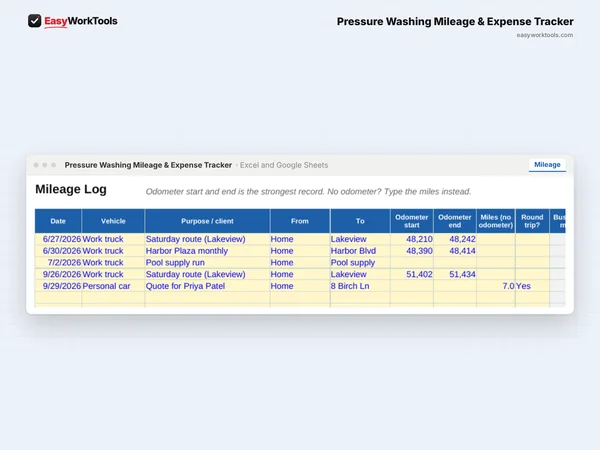Select the To column header
Screen dimensions: 600x450
(360, 221)
